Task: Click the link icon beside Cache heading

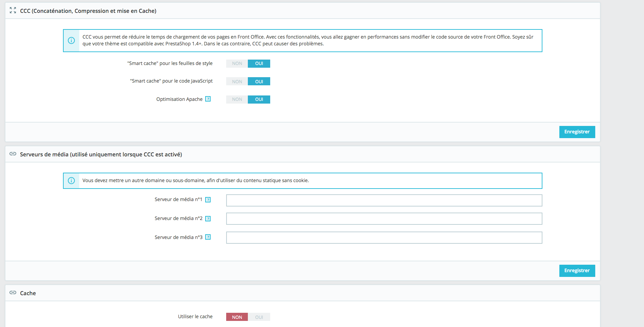Action: 13,293
